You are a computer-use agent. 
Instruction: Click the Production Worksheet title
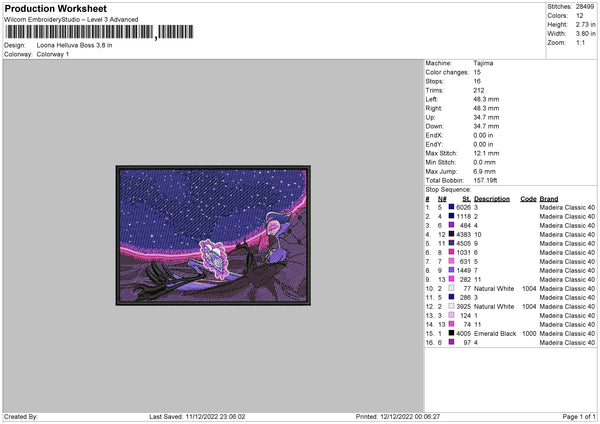tap(55, 8)
